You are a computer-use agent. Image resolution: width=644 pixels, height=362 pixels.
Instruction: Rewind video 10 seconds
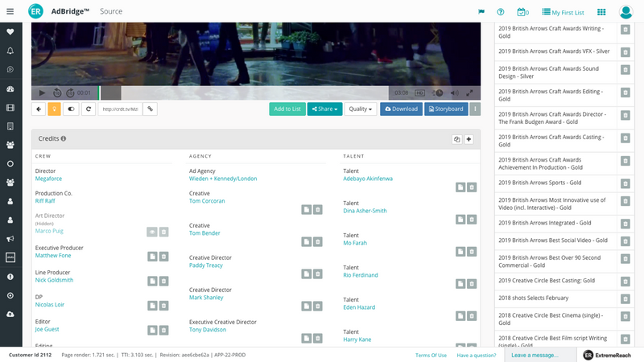click(x=57, y=93)
